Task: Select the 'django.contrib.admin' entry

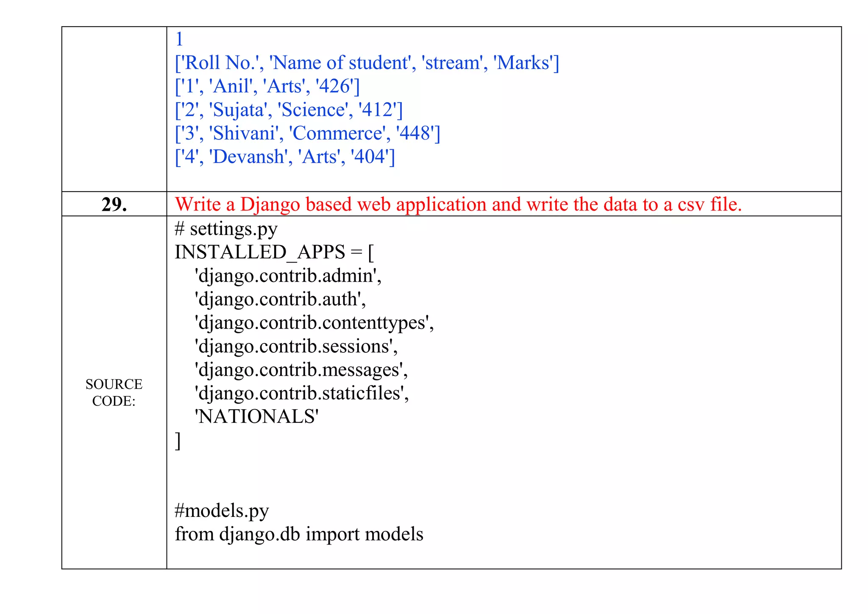Action: (288, 276)
